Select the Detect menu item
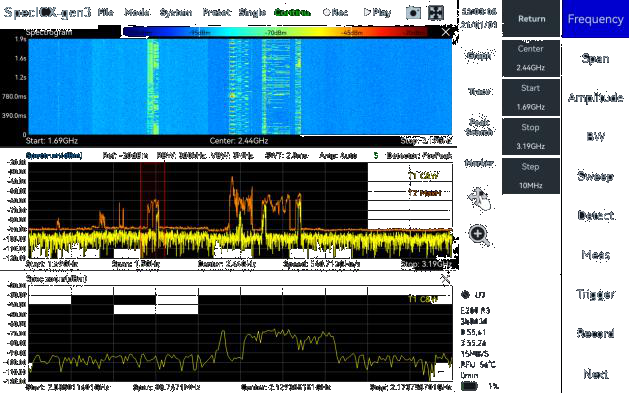 595,215
